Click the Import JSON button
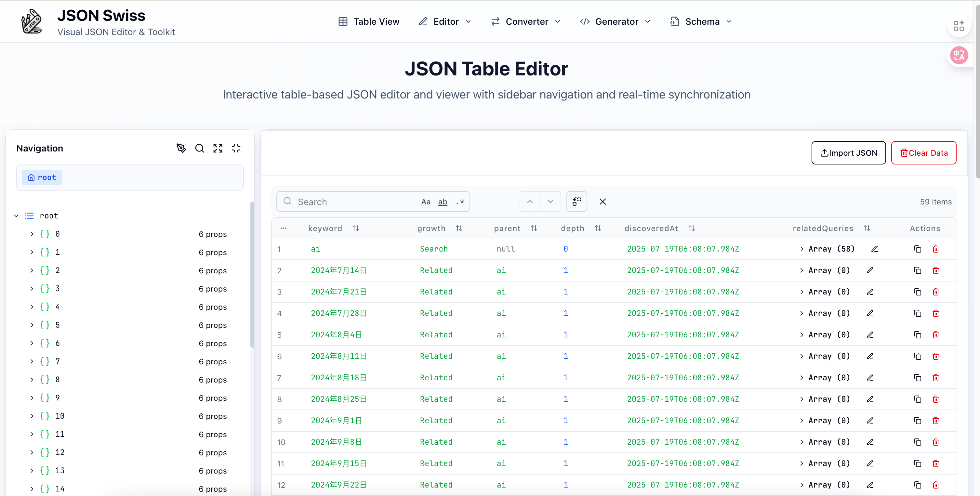 (848, 153)
